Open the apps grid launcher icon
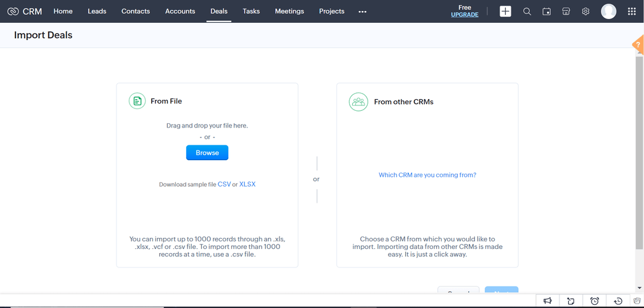Image resolution: width=644 pixels, height=308 pixels. click(632, 12)
